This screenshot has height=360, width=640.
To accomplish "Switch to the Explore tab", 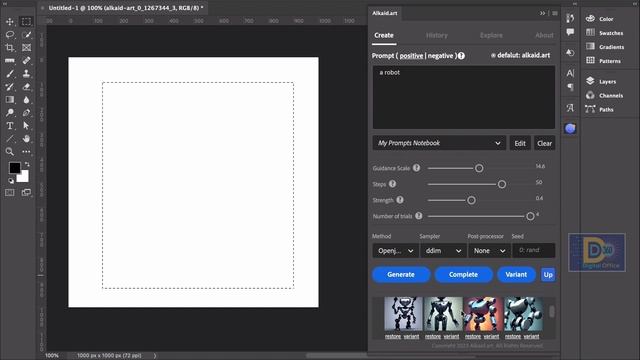I will click(491, 36).
